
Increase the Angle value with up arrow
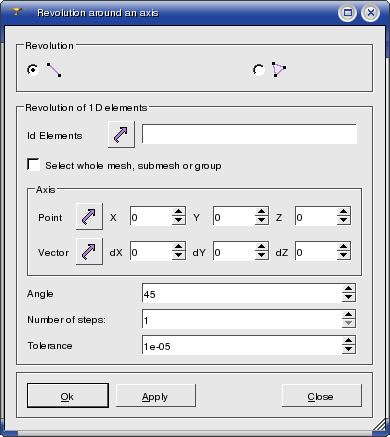(348, 289)
